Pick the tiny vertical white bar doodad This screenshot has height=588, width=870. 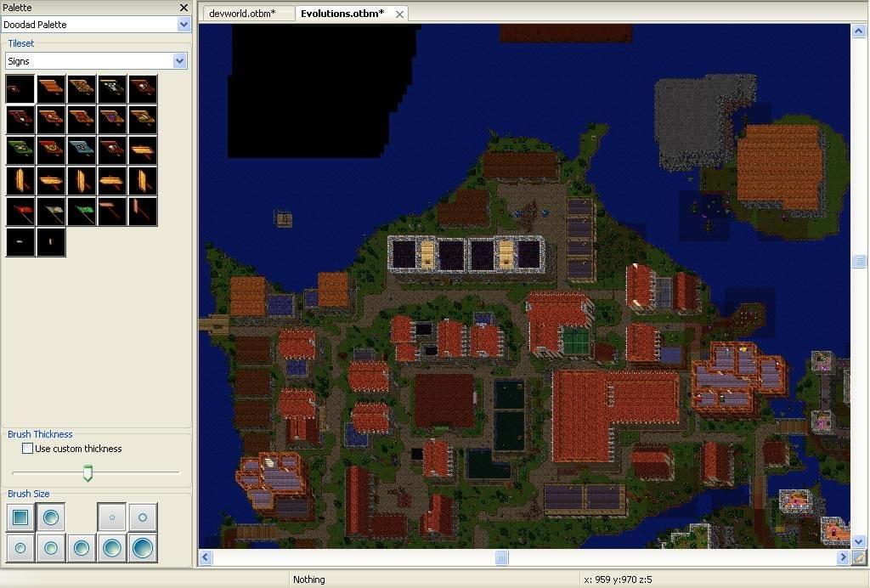point(51,241)
